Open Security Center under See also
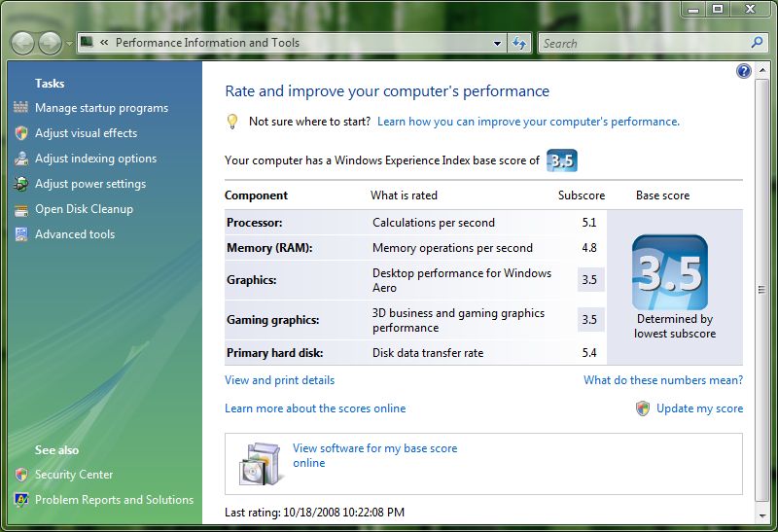The height and width of the screenshot is (532, 778). [x=74, y=475]
